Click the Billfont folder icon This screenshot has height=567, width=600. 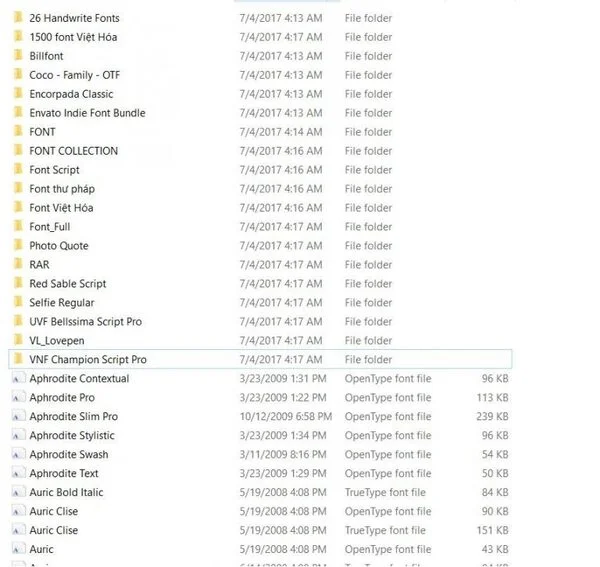pyautogui.click(x=18, y=55)
